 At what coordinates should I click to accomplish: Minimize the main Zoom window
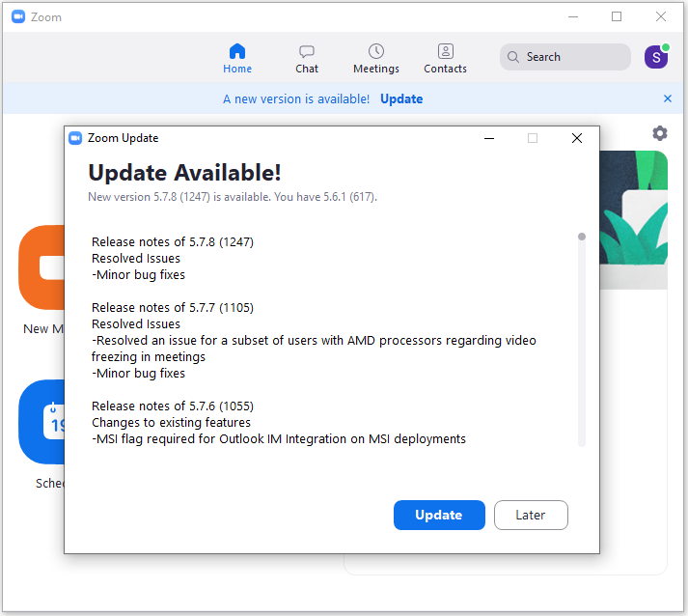click(573, 16)
